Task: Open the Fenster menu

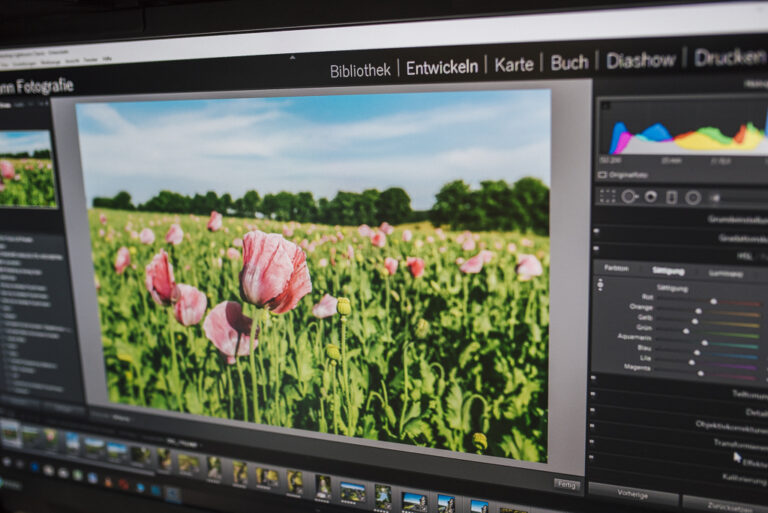Action: click(x=90, y=60)
